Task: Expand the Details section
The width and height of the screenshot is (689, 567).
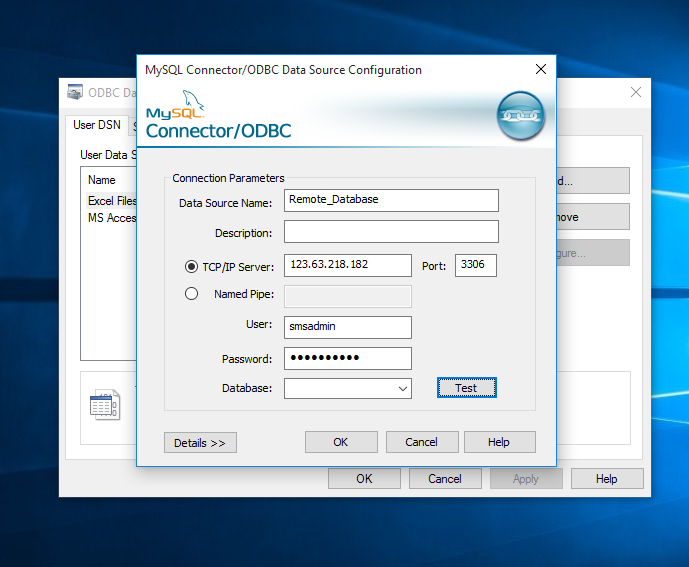Action: click(x=200, y=442)
